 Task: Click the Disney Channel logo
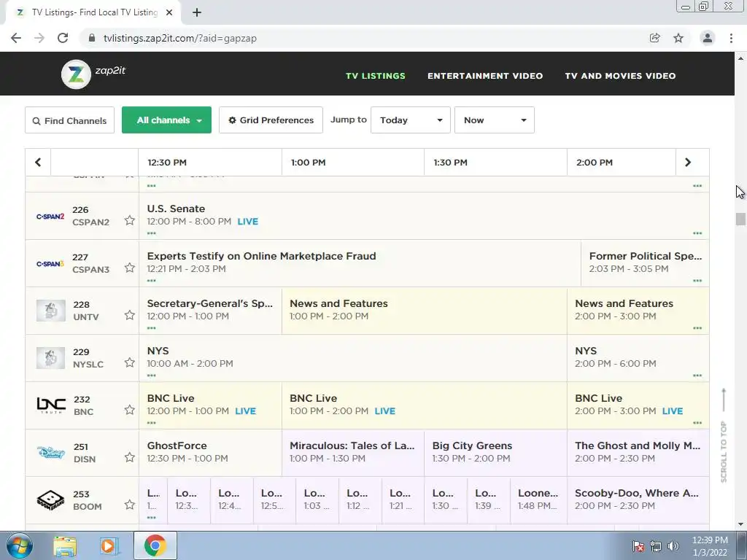pos(51,452)
